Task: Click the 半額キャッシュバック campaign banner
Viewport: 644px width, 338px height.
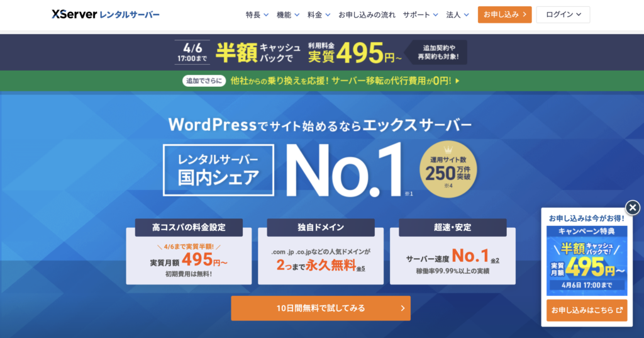Action: pos(321,53)
